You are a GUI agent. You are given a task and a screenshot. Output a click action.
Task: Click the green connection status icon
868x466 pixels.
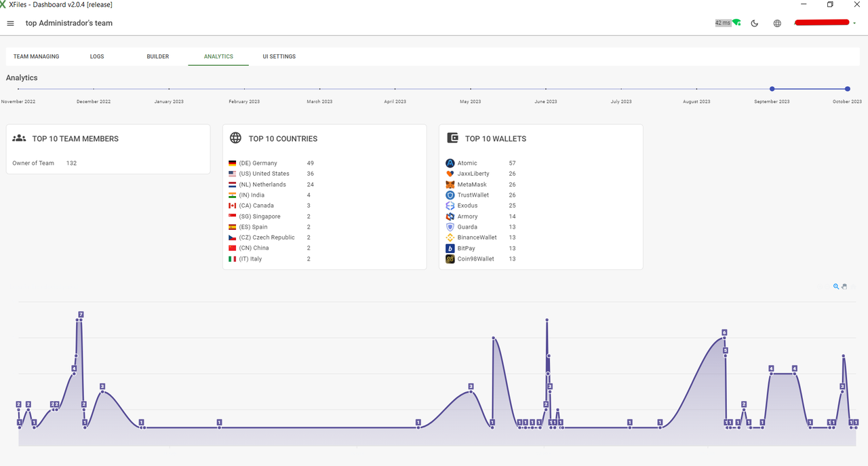tap(736, 23)
